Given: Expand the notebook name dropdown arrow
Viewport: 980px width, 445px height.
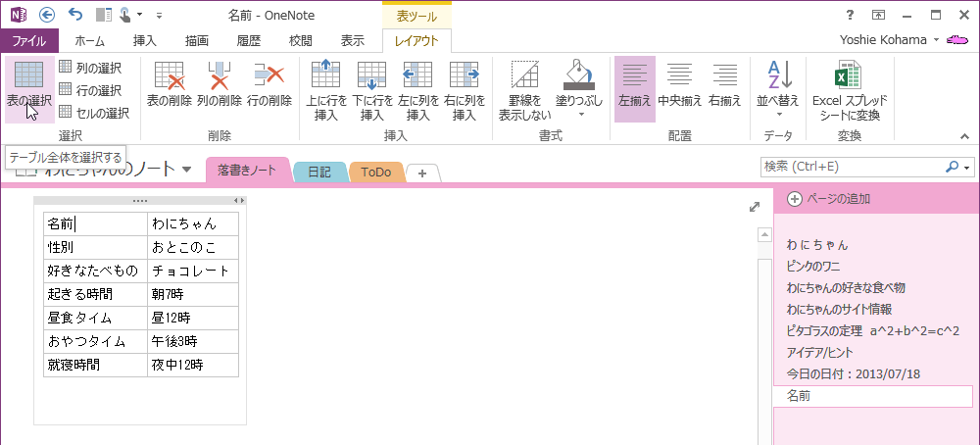Looking at the screenshot, I should coord(186,170).
